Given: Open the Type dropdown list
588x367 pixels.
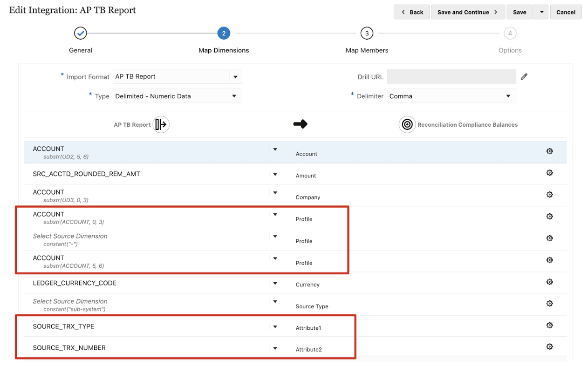Looking at the screenshot, I should point(234,96).
